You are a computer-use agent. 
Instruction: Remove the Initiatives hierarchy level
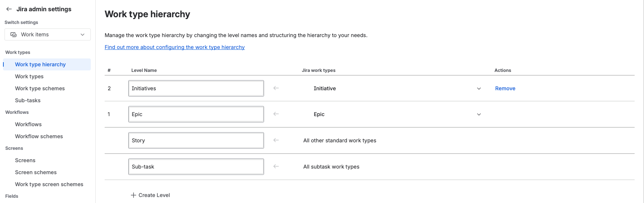click(x=505, y=88)
